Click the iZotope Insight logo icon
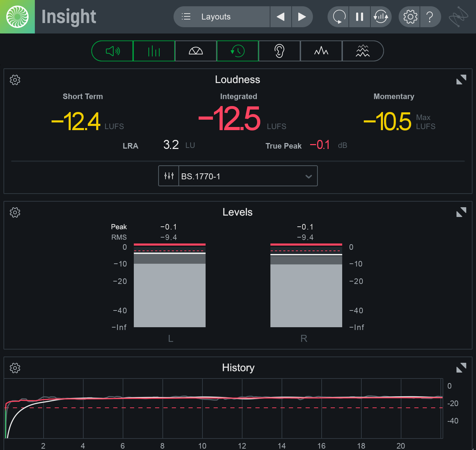 click(x=17, y=17)
